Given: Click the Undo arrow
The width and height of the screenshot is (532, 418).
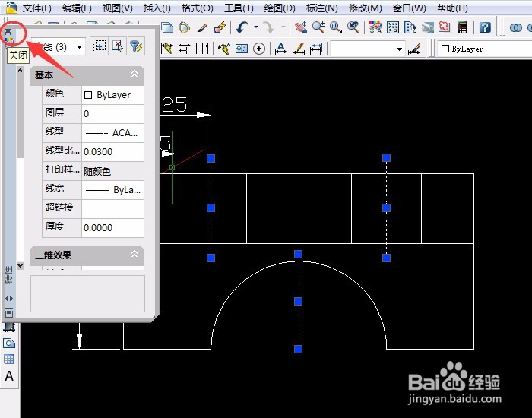Looking at the screenshot, I should [242, 27].
